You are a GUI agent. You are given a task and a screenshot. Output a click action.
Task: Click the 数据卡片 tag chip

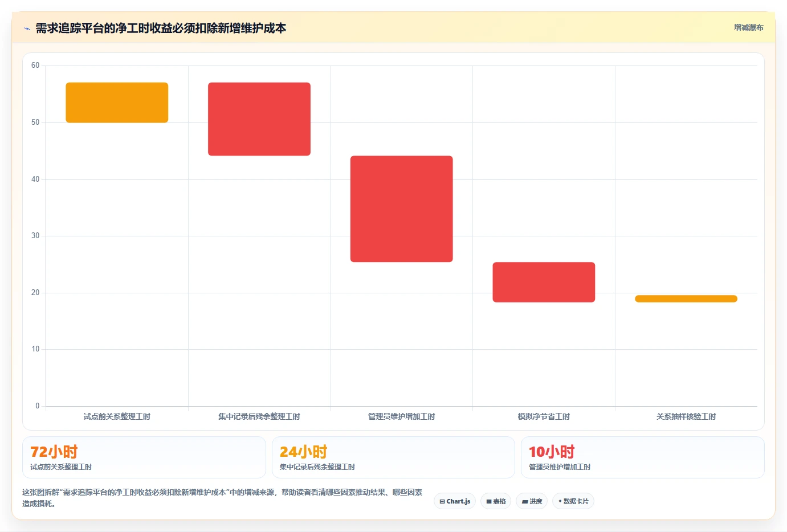[x=573, y=501]
